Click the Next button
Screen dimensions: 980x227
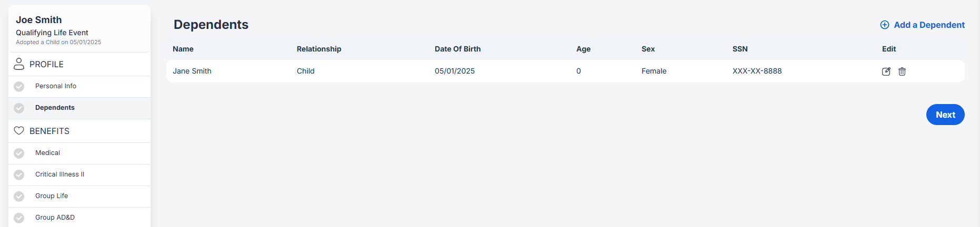[x=945, y=115]
